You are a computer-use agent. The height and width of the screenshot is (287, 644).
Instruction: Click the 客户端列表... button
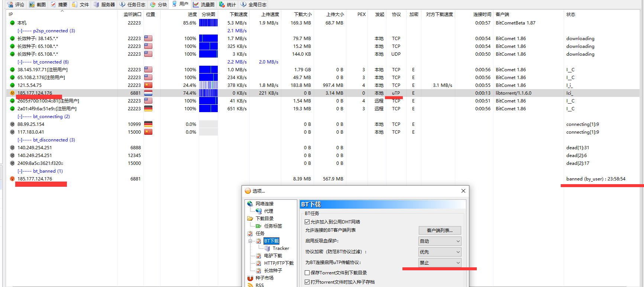[440, 231]
